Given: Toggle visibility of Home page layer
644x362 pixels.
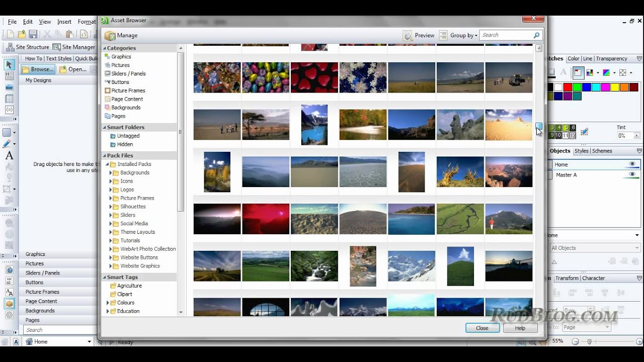Looking at the screenshot, I should point(632,164).
